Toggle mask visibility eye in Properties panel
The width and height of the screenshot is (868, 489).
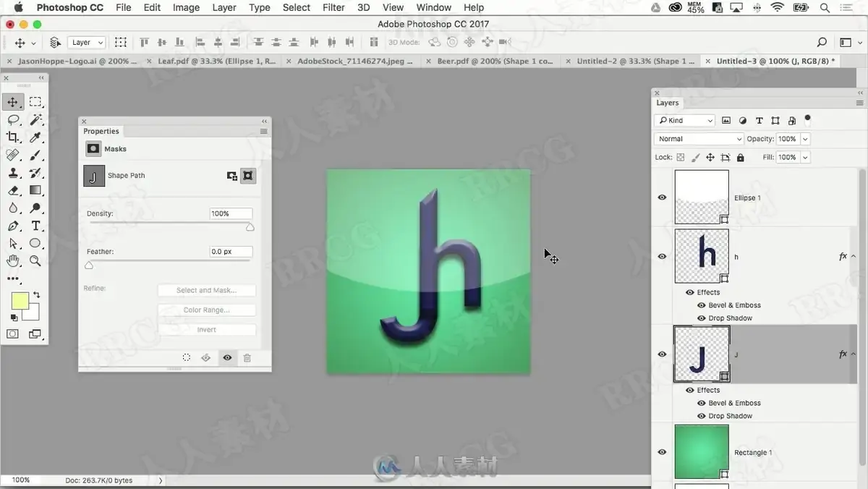coord(227,357)
